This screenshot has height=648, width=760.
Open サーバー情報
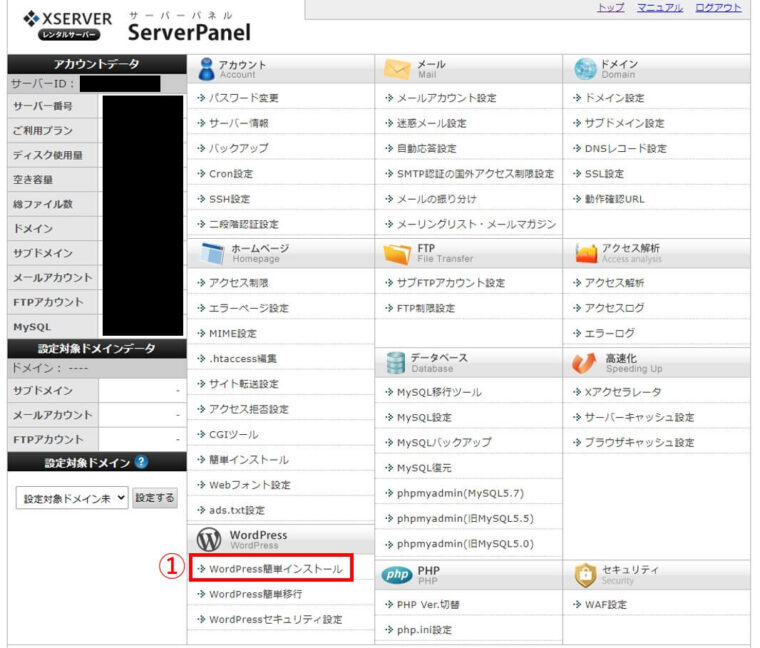[x=238, y=123]
